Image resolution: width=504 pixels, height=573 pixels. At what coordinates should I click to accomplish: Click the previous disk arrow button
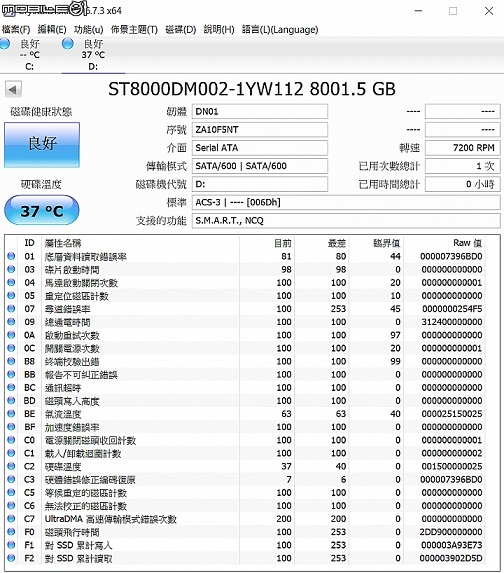[x=13, y=90]
